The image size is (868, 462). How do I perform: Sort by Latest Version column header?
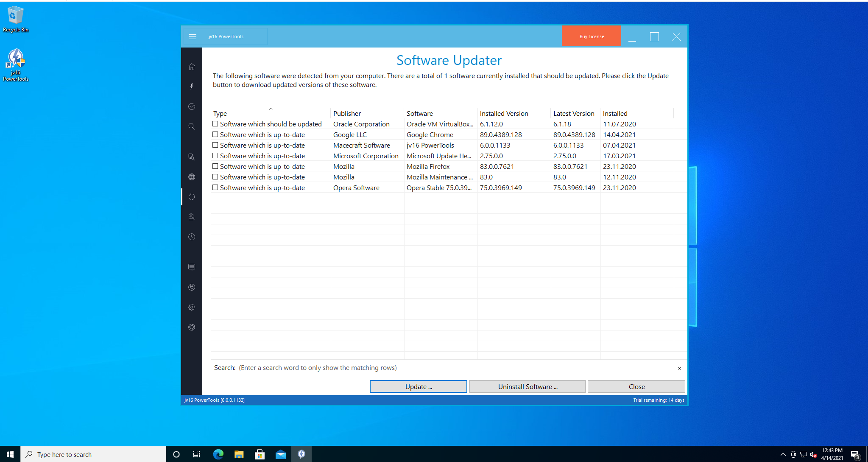(x=573, y=113)
